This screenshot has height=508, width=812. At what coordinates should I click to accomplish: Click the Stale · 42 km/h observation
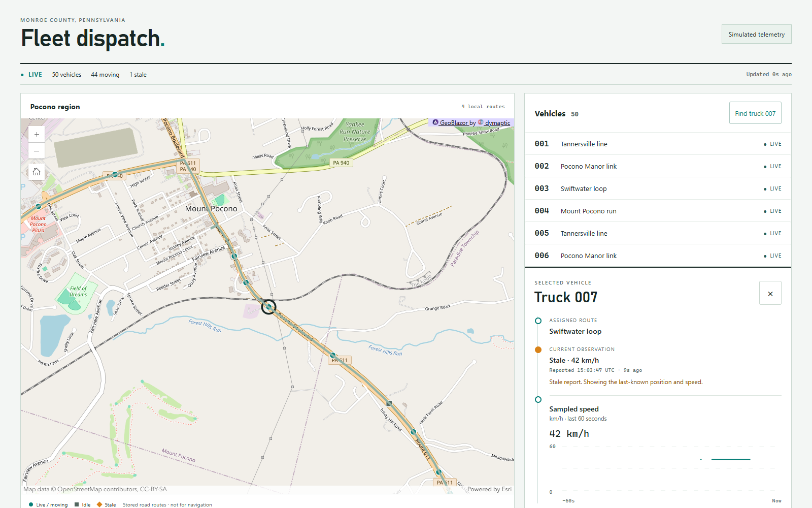coord(574,360)
